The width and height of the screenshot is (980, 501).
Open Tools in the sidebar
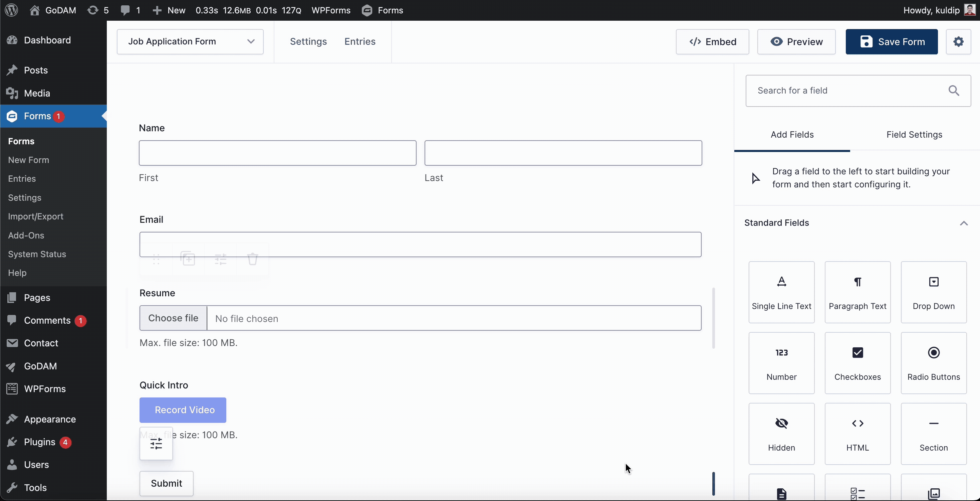pyautogui.click(x=35, y=488)
